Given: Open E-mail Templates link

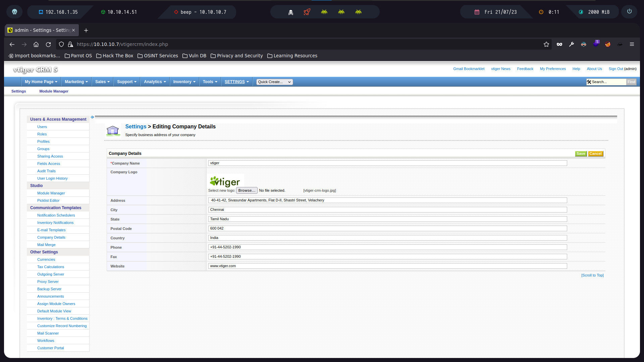Looking at the screenshot, I should pyautogui.click(x=51, y=230).
